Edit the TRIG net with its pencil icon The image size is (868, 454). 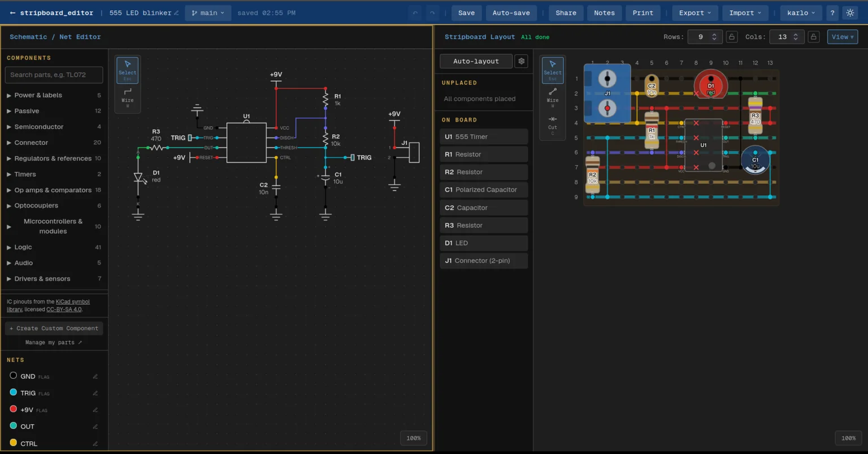pyautogui.click(x=95, y=393)
